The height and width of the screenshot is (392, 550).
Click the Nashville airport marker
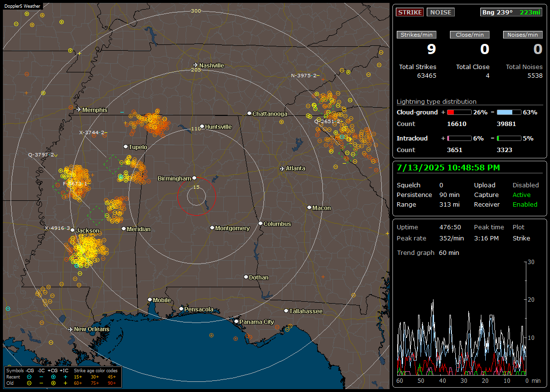point(195,65)
